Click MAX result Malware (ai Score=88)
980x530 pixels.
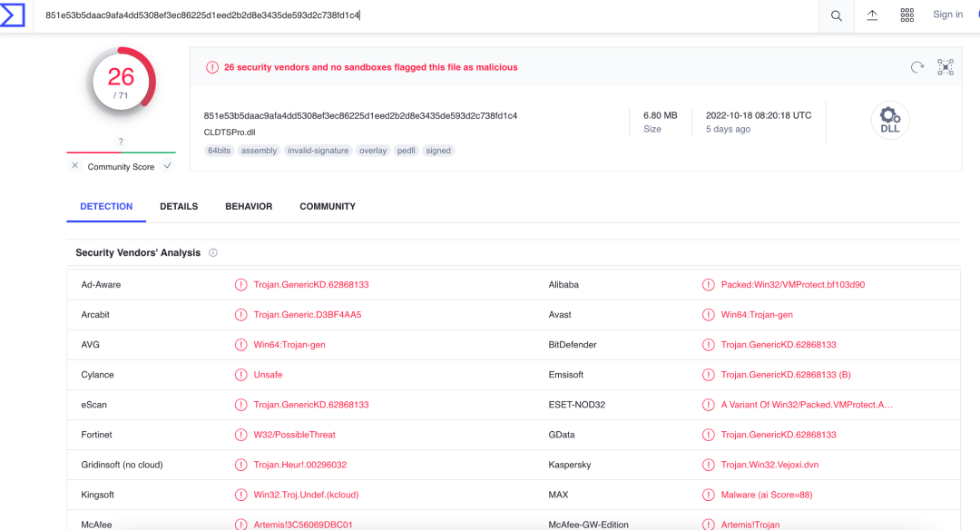point(767,495)
